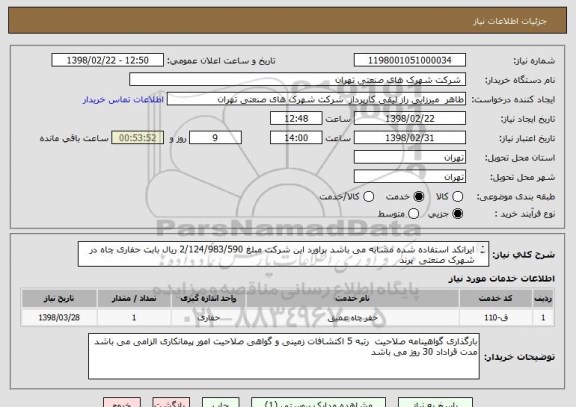Click the validity date field 1398/02/31
576x407 pixels.
coord(410,138)
